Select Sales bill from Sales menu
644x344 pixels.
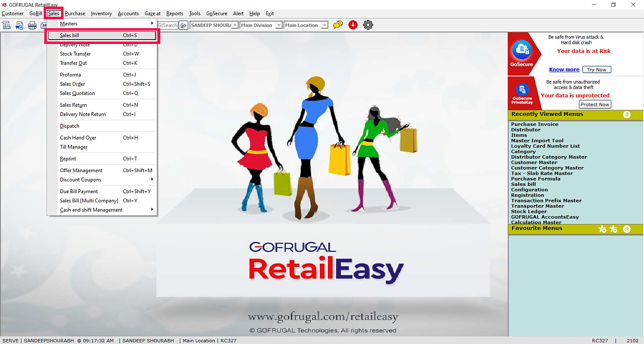click(102, 35)
